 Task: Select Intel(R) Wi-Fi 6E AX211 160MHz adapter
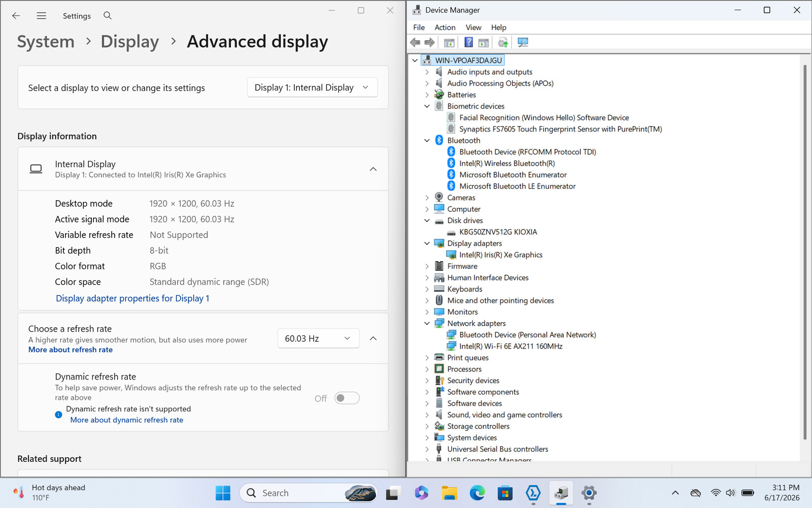(511, 346)
